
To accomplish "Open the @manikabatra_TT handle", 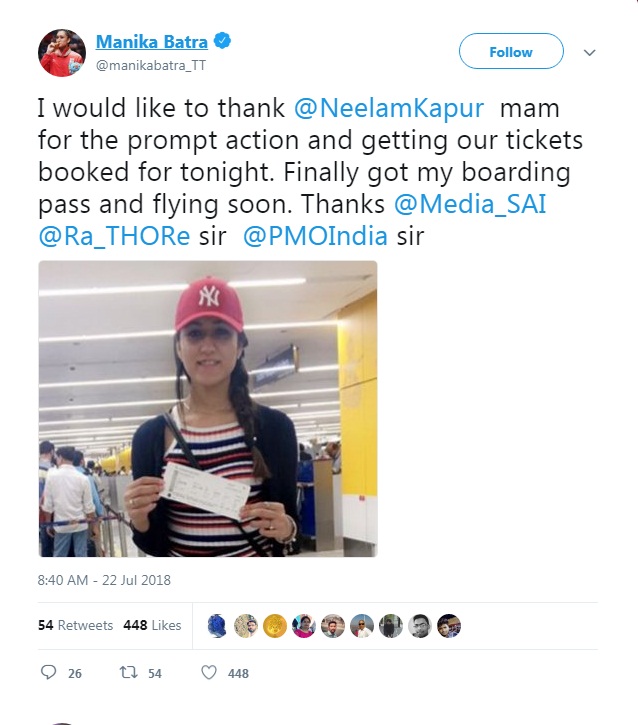I will 151,66.
